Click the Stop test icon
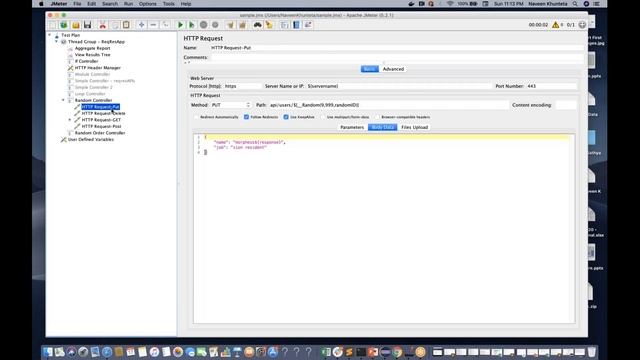The image size is (640, 360). pos(203,25)
